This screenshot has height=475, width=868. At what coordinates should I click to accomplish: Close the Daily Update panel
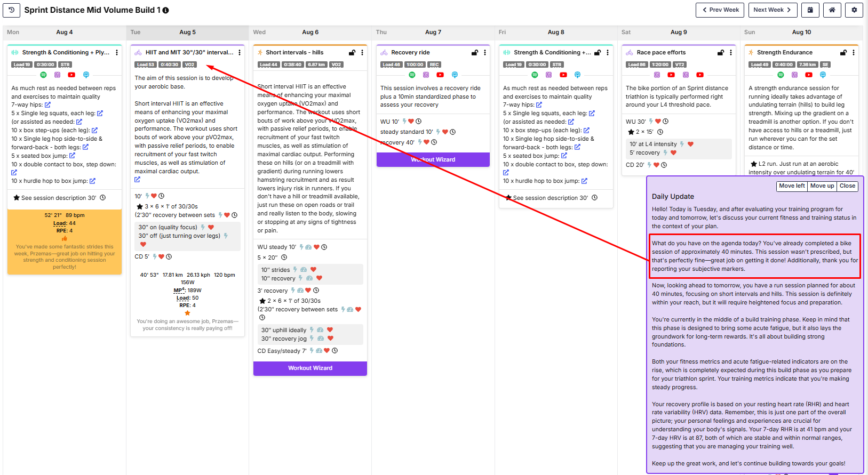pyautogui.click(x=847, y=186)
